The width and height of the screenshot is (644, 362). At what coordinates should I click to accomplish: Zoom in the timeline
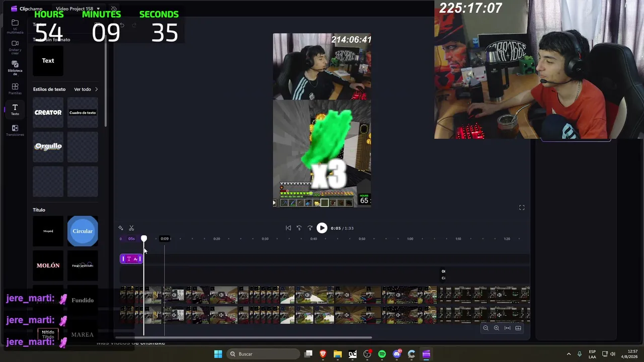click(497, 328)
